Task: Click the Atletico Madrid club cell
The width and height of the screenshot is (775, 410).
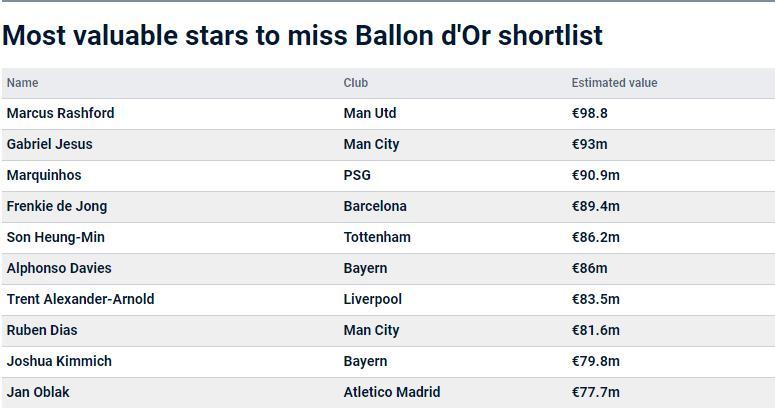Action: pos(391,392)
